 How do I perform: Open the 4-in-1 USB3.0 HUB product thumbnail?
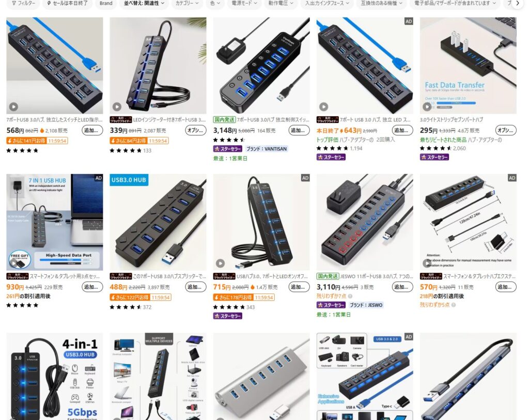pos(55,377)
